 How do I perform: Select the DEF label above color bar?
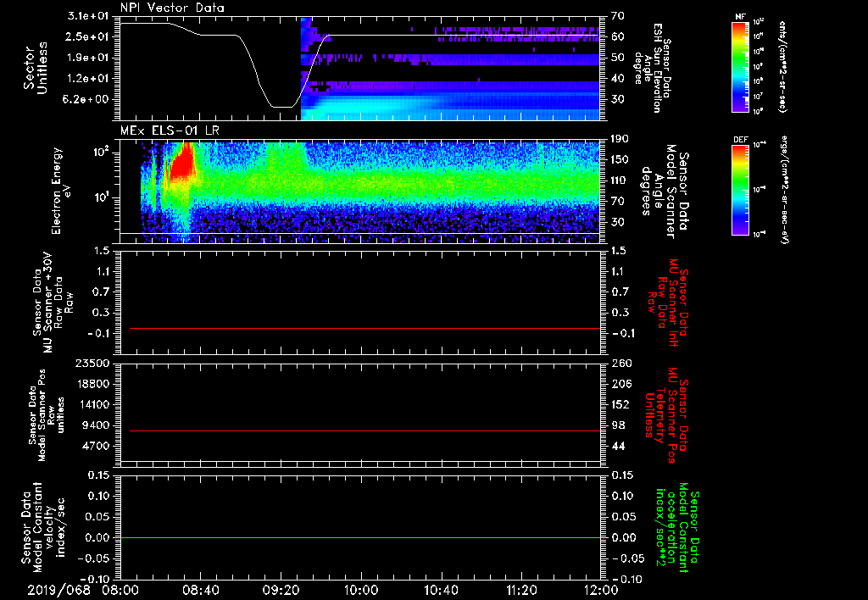click(740, 140)
